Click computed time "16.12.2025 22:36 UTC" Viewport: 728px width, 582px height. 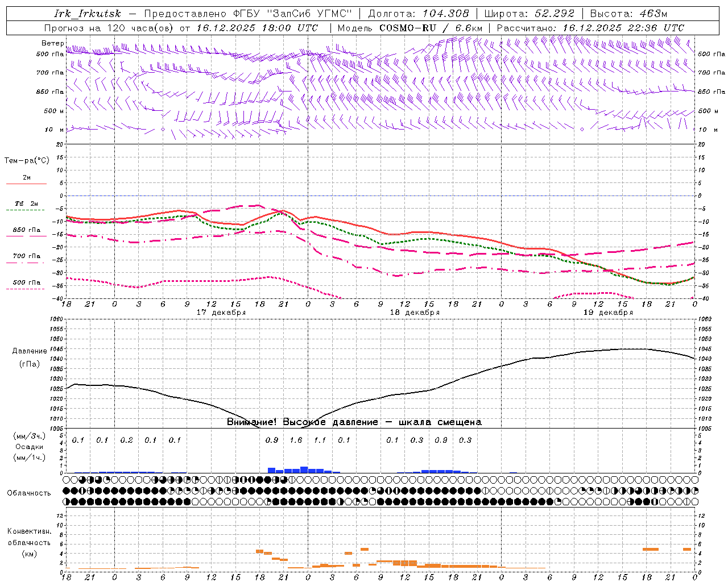[x=623, y=28]
